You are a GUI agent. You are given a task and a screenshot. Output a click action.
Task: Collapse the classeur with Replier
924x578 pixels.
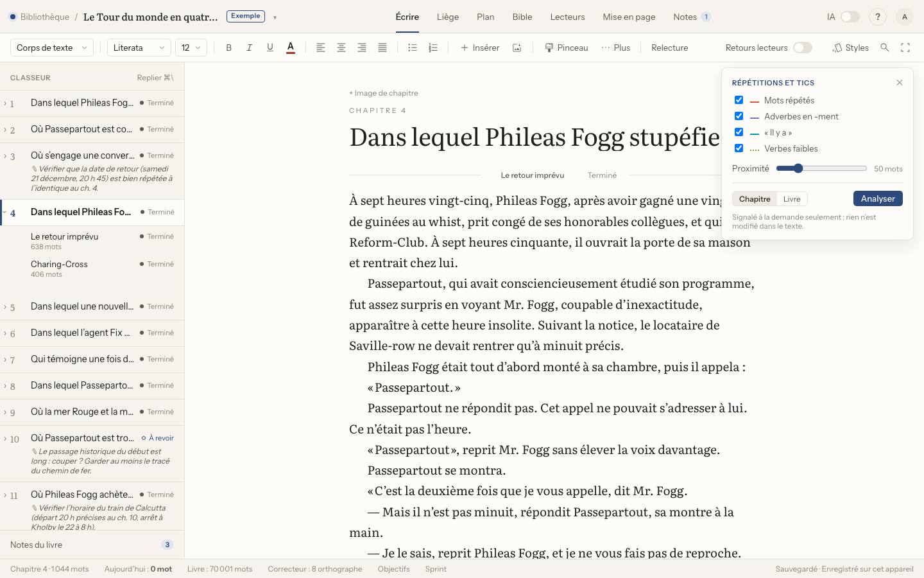(x=155, y=78)
